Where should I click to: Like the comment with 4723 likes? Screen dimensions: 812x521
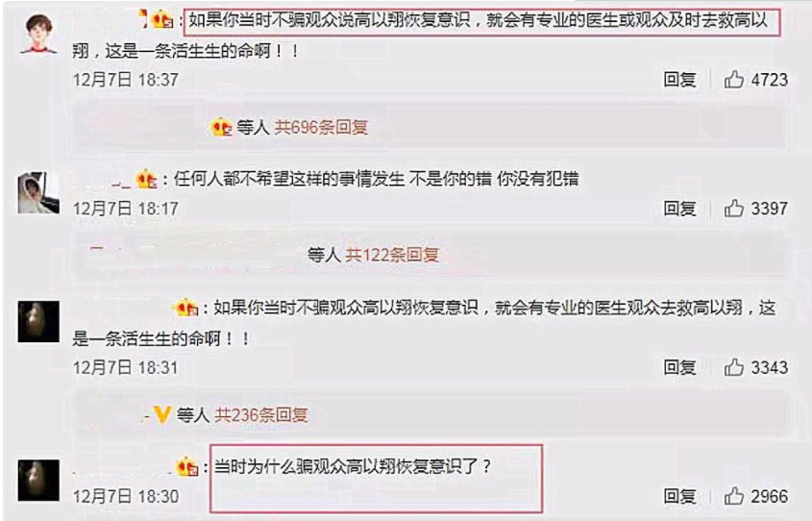click(x=734, y=80)
